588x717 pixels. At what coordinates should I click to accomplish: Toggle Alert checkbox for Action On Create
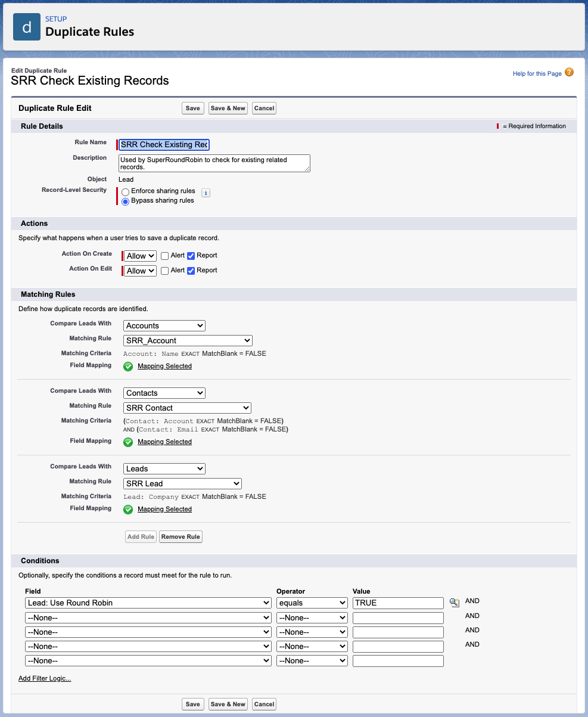click(165, 256)
